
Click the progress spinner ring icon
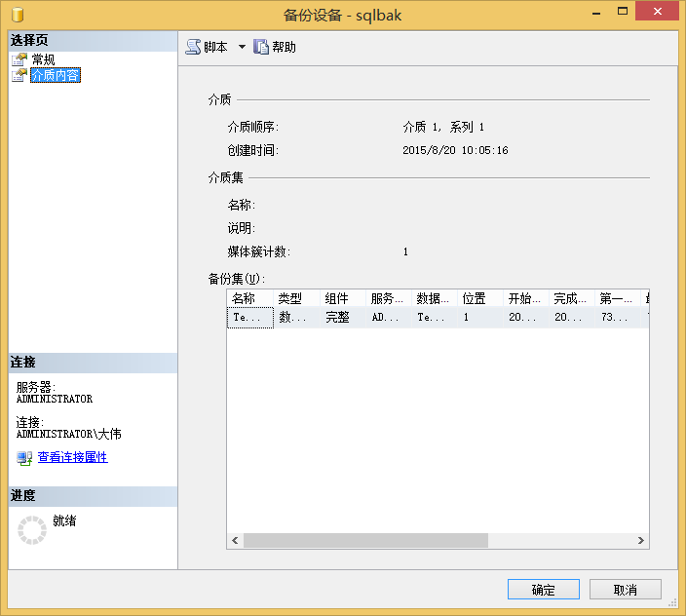tap(32, 530)
